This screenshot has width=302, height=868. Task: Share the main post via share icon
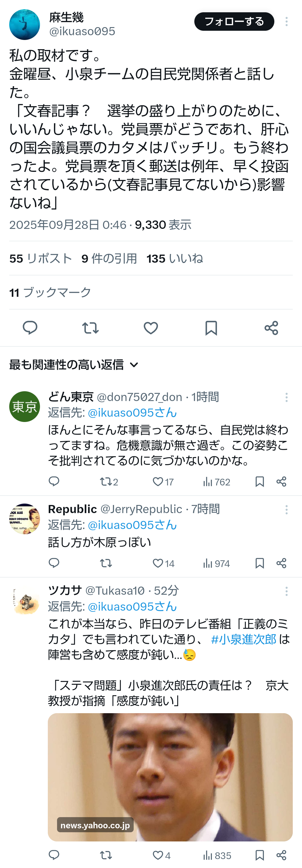point(271,328)
